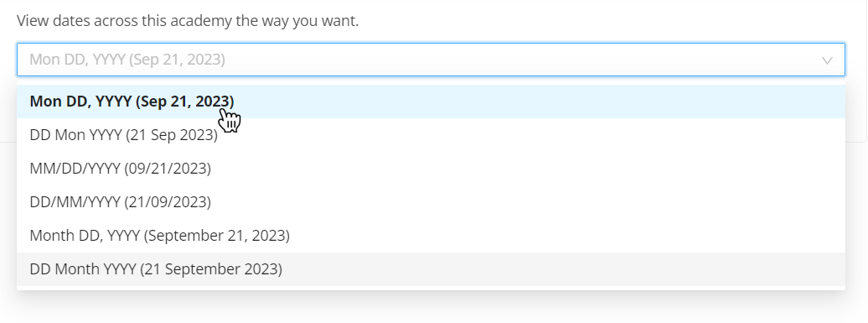Collapse the date format dropdown via chevron arrow
Screen dimensions: 868x323
coord(827,60)
